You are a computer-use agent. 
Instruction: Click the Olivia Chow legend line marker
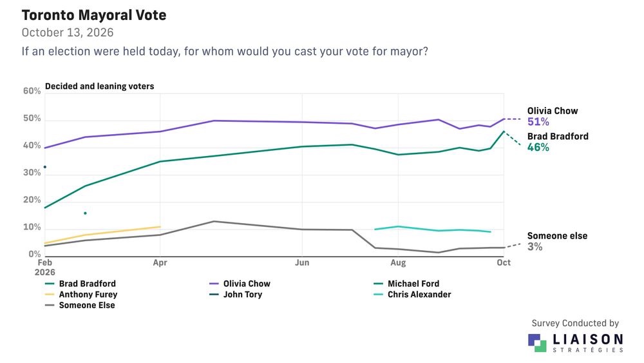tap(214, 284)
